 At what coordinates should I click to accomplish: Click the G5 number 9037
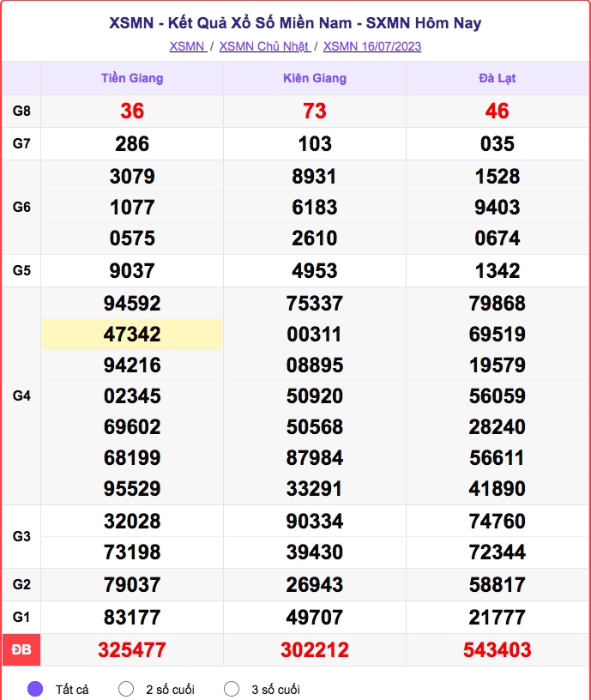pos(132,270)
